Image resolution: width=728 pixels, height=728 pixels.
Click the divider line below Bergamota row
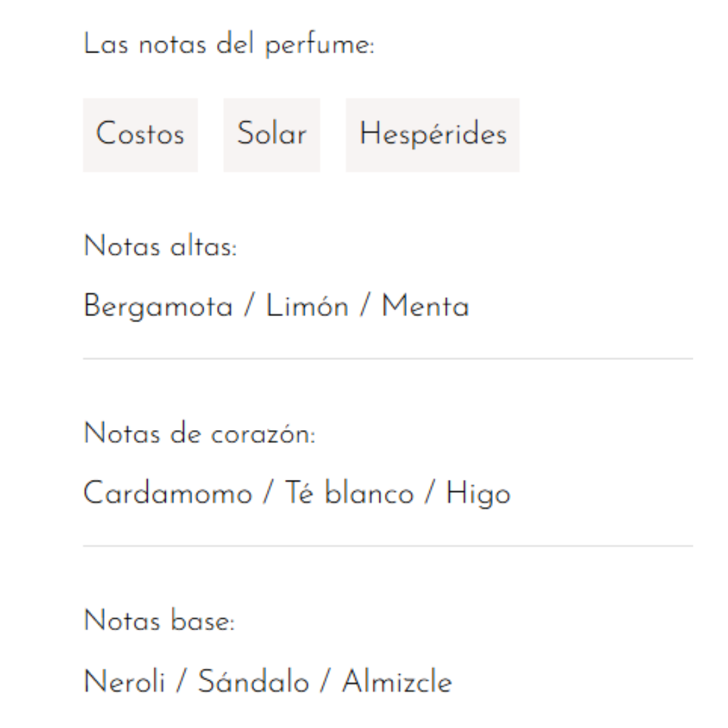tap(388, 359)
